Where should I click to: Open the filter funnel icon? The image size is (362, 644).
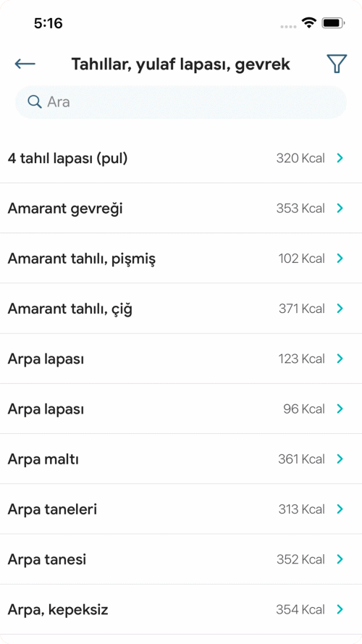337,64
